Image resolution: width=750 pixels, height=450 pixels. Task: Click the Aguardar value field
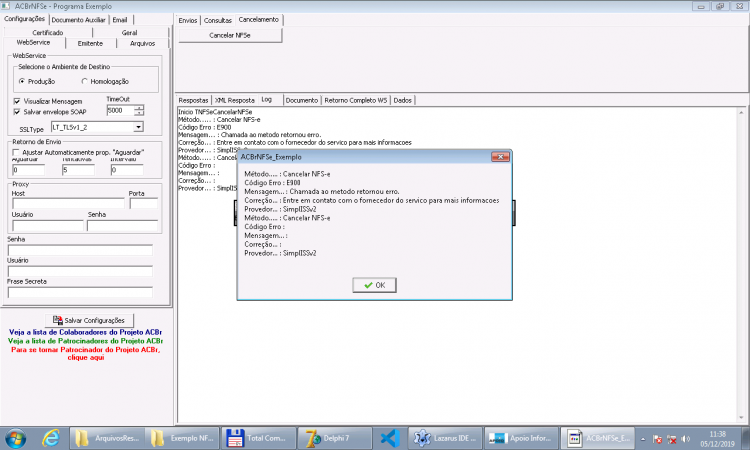coord(29,170)
